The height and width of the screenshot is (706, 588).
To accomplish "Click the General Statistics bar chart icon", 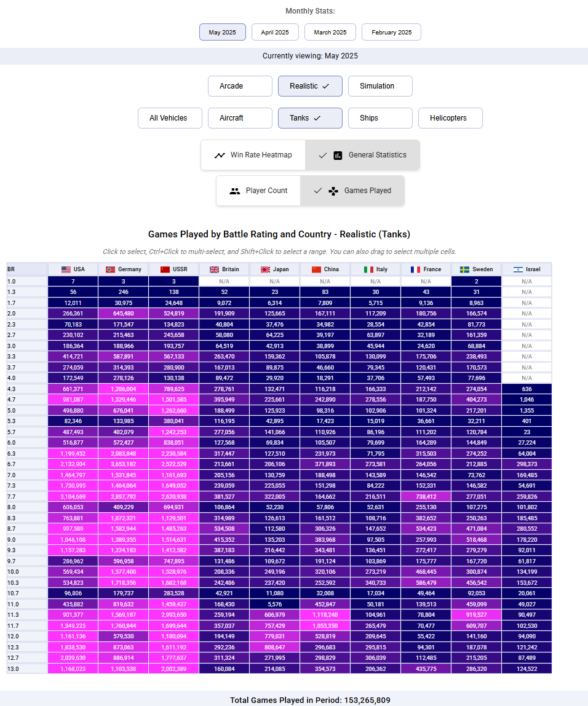I will (338, 156).
